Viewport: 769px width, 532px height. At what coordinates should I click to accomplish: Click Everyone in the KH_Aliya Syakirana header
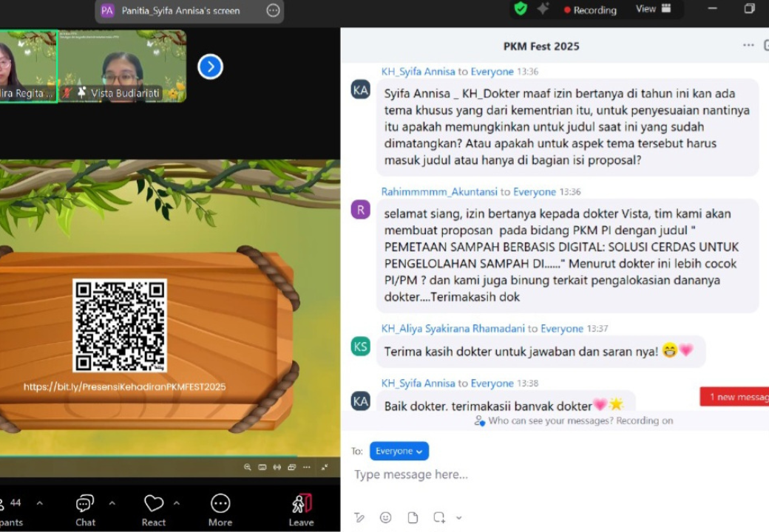click(562, 328)
